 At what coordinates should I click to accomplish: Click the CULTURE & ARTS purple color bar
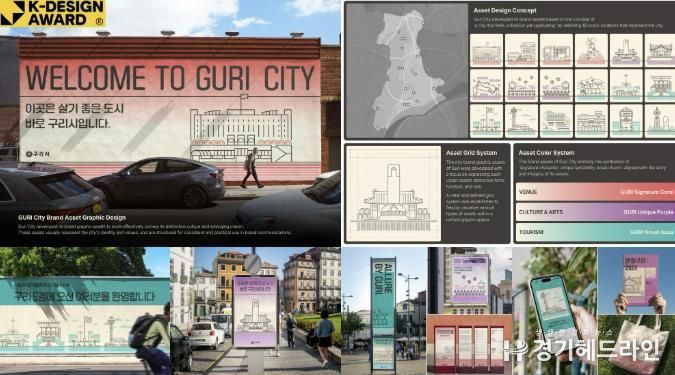tap(595, 212)
